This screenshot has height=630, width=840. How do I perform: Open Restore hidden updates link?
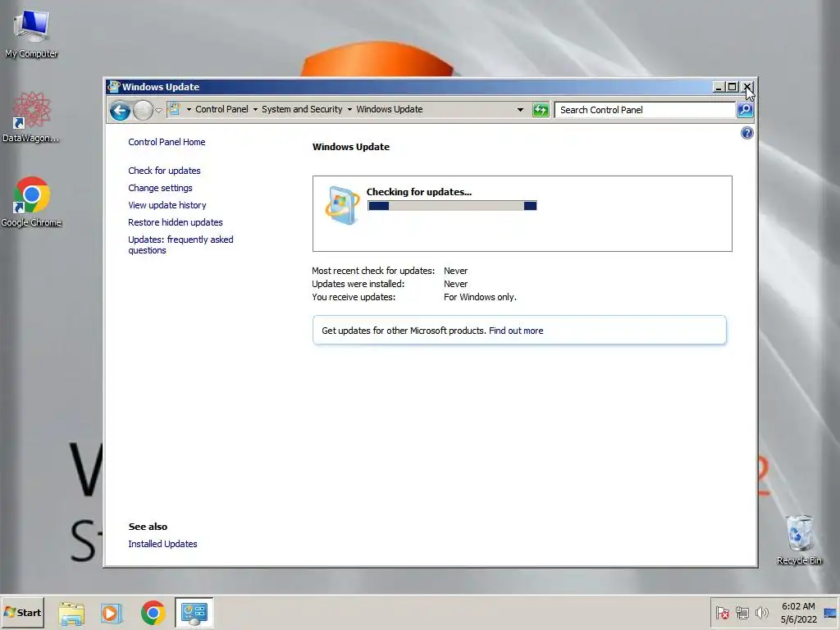click(x=176, y=222)
